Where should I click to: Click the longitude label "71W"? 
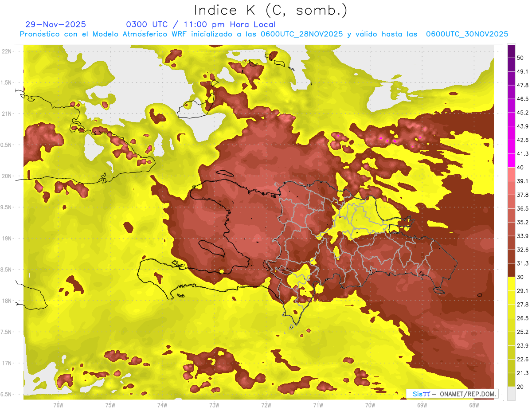click(x=318, y=404)
